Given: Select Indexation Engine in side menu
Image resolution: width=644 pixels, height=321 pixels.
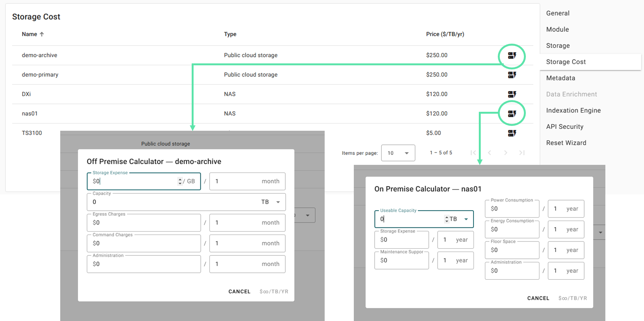Looking at the screenshot, I should [573, 111].
